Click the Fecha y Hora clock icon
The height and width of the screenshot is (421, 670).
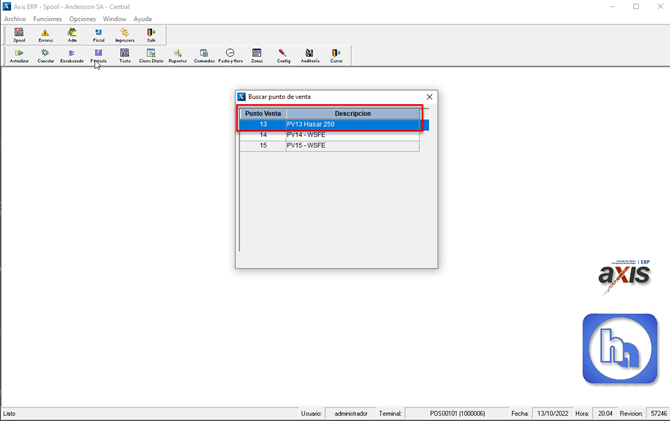click(x=230, y=56)
